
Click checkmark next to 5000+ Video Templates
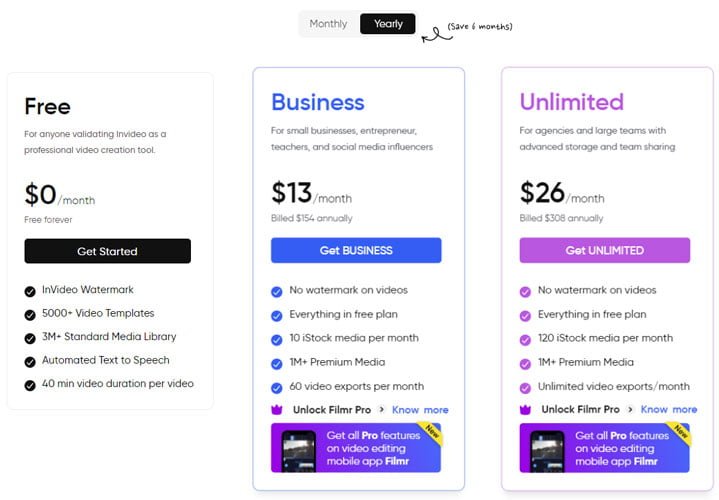click(30, 315)
